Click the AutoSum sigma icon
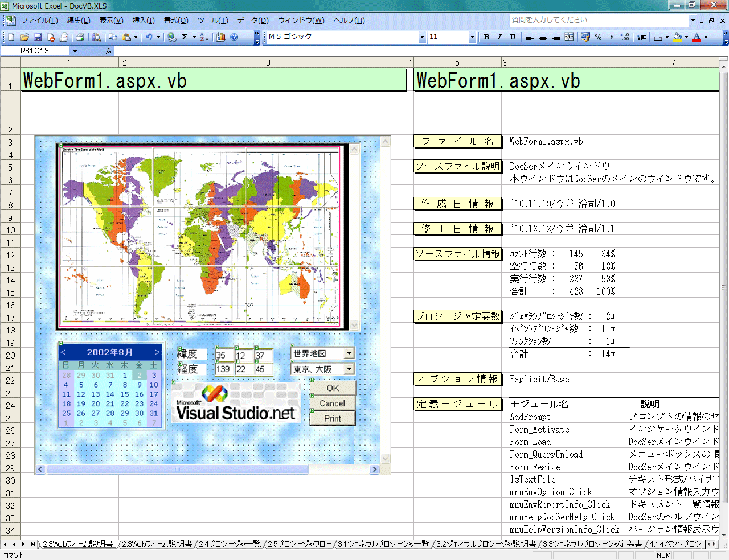This screenshot has height=560, width=729. [185, 37]
